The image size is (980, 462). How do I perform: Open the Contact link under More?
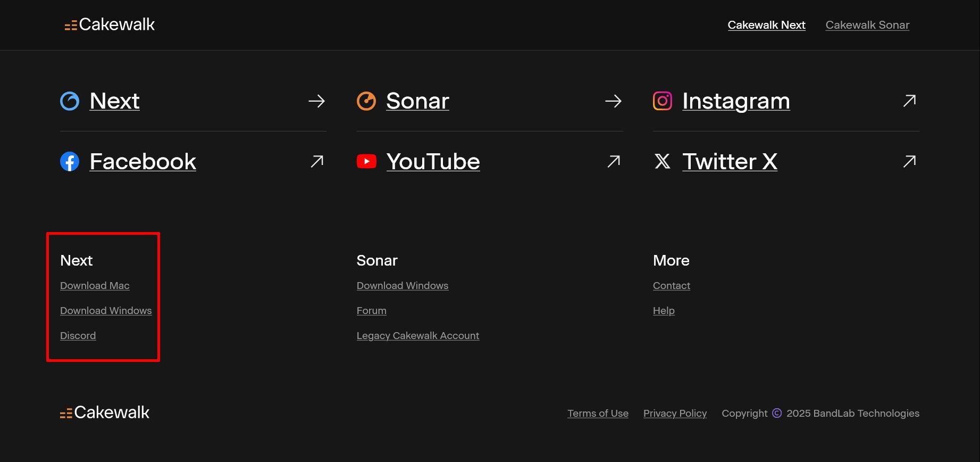click(x=672, y=286)
